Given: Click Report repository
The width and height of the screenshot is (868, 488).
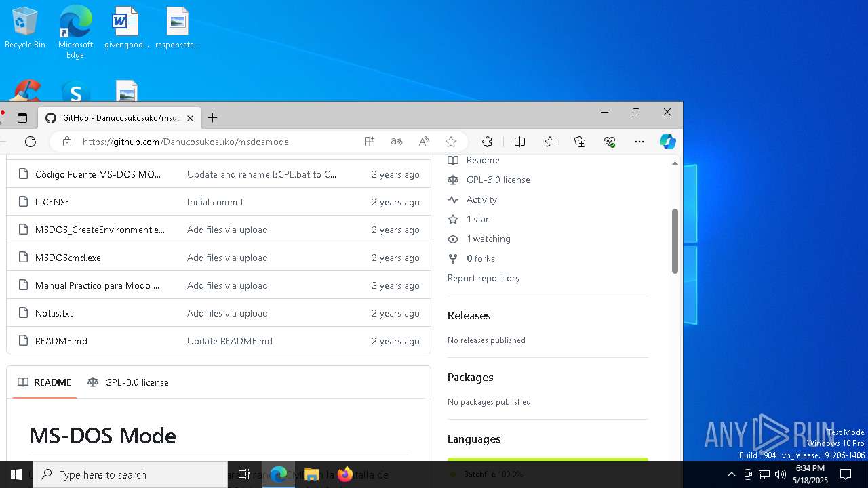Looking at the screenshot, I should (484, 278).
